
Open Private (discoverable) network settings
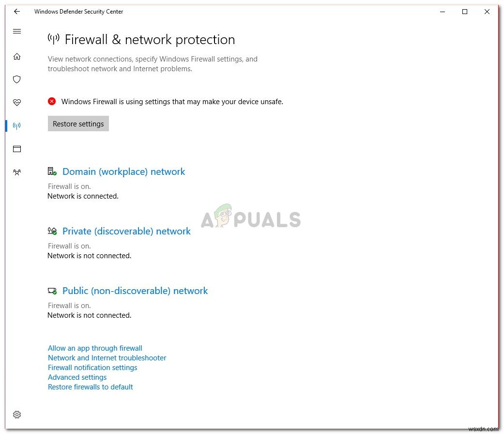point(126,231)
